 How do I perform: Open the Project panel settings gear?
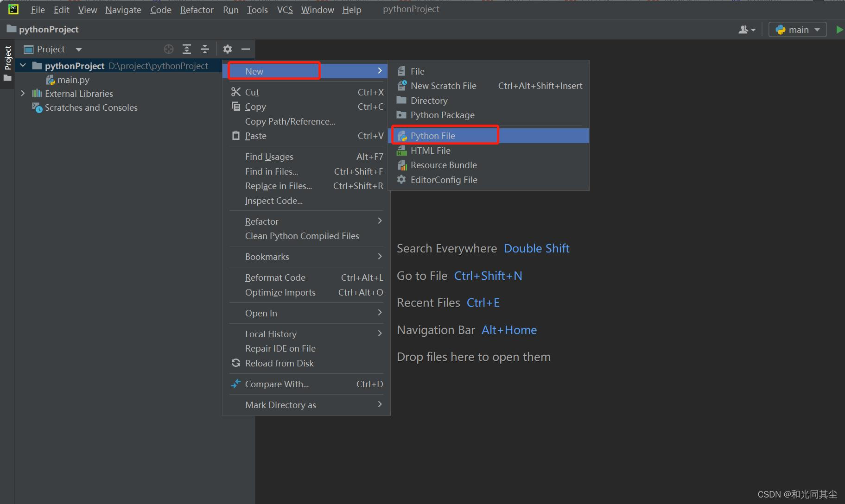click(227, 49)
